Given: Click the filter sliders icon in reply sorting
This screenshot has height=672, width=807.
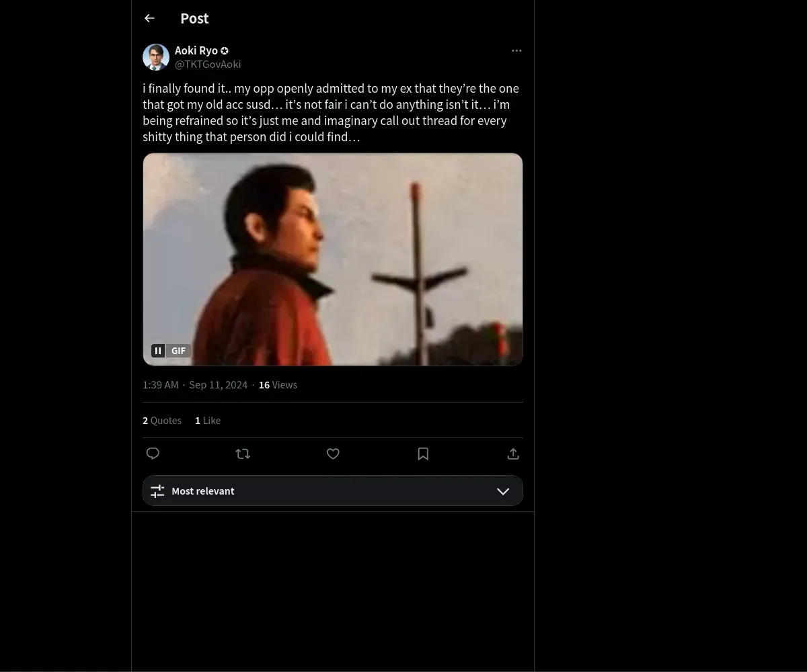Looking at the screenshot, I should point(157,491).
